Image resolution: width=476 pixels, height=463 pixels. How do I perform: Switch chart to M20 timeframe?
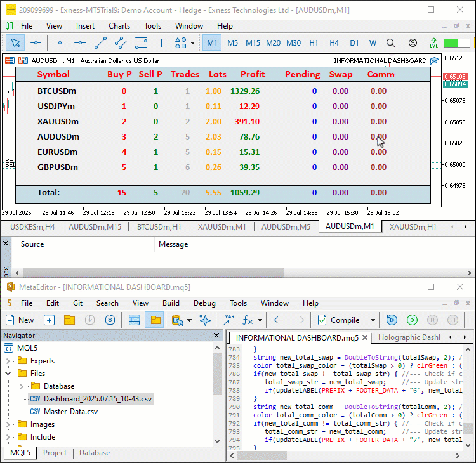point(273,42)
